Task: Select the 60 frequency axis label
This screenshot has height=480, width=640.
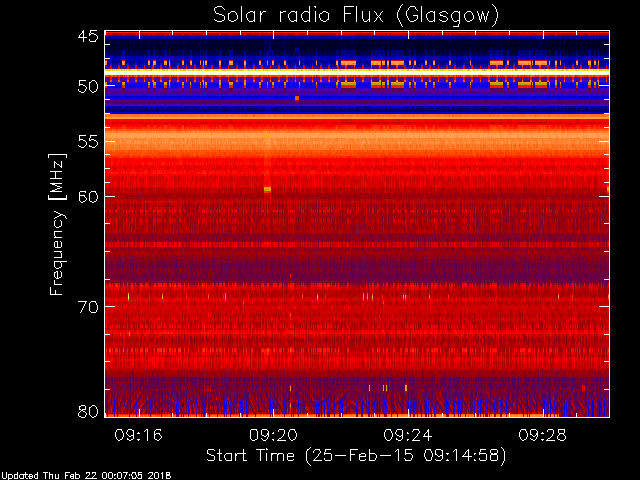Action: pyautogui.click(x=88, y=197)
